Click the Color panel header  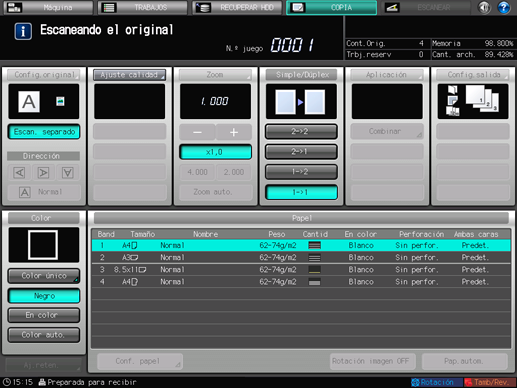point(44,218)
